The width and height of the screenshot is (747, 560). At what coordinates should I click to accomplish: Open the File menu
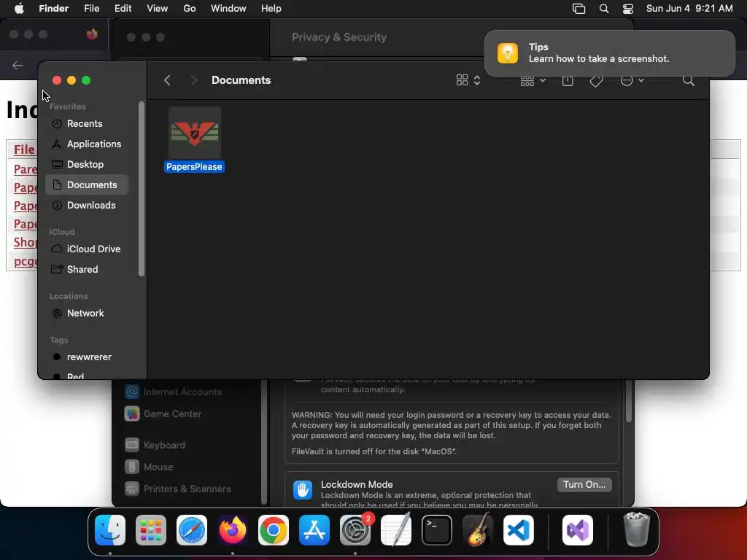click(x=91, y=9)
